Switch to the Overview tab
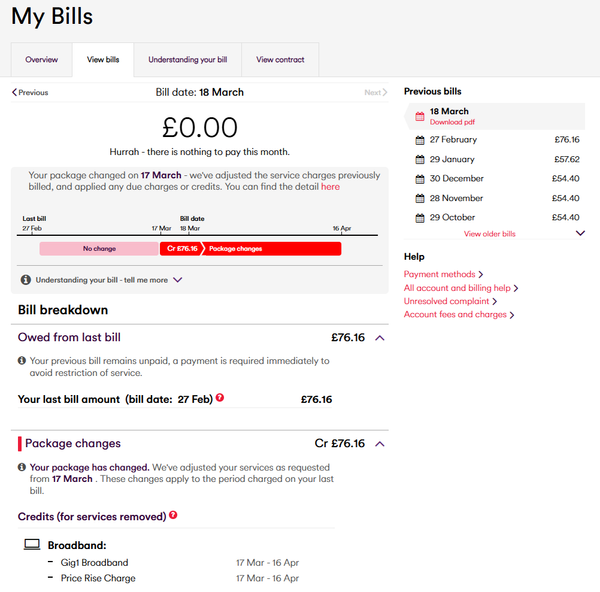 42,60
